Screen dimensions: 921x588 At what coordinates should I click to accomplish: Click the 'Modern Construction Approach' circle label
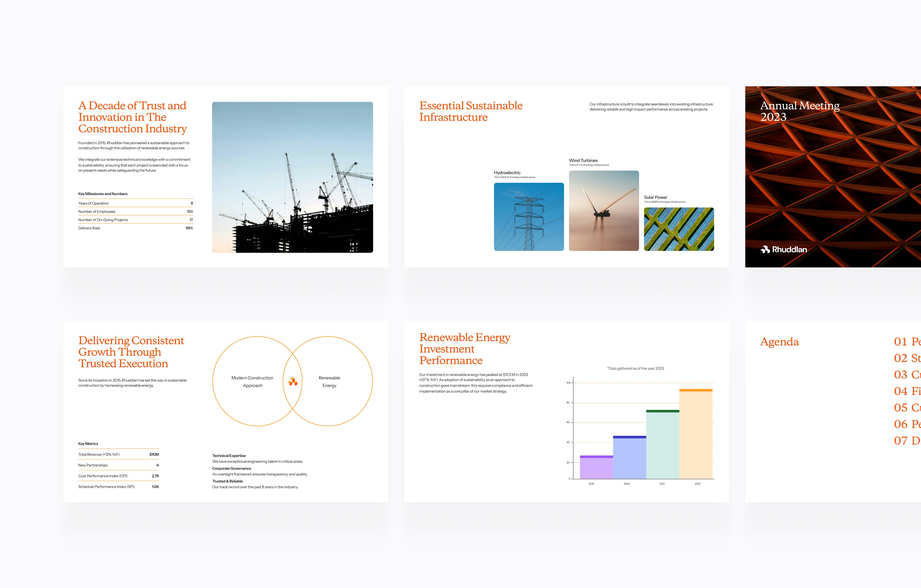[252, 382]
